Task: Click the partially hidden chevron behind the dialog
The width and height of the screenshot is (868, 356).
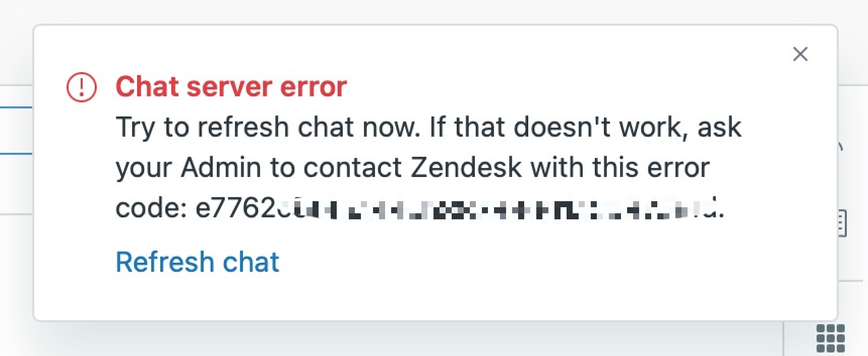Action: [841, 147]
